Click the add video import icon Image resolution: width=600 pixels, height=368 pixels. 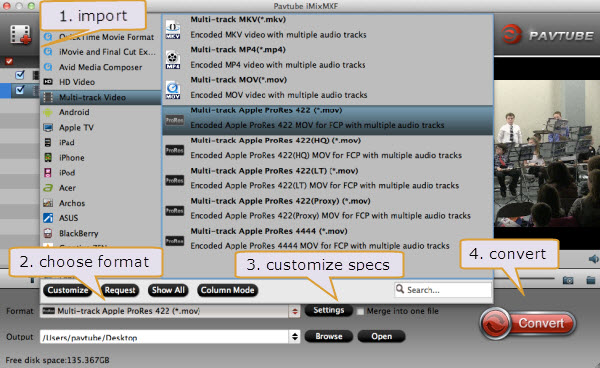[20, 35]
